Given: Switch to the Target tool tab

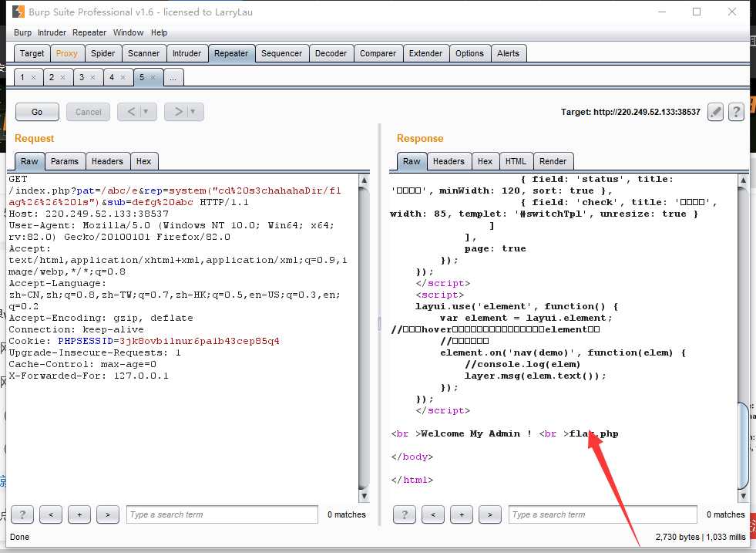Looking at the screenshot, I should 32,53.
